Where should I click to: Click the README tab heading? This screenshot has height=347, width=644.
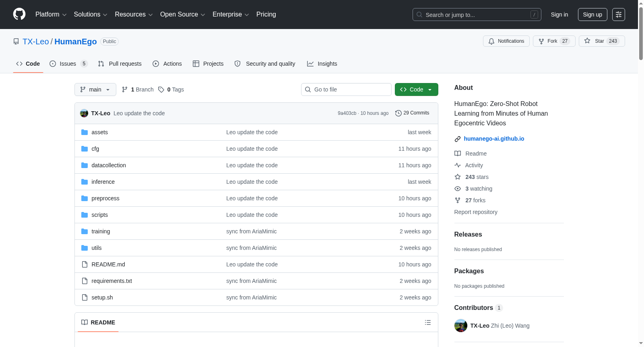(x=98, y=322)
